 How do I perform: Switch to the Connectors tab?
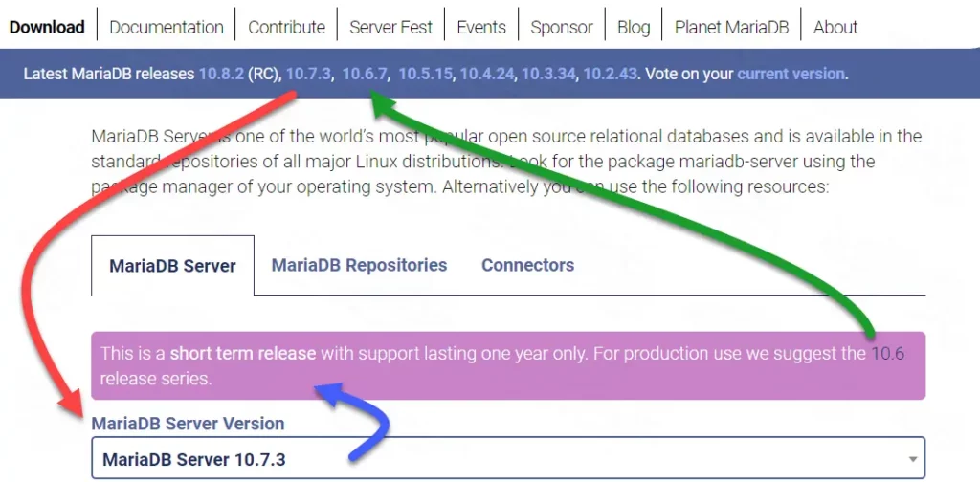click(x=527, y=265)
